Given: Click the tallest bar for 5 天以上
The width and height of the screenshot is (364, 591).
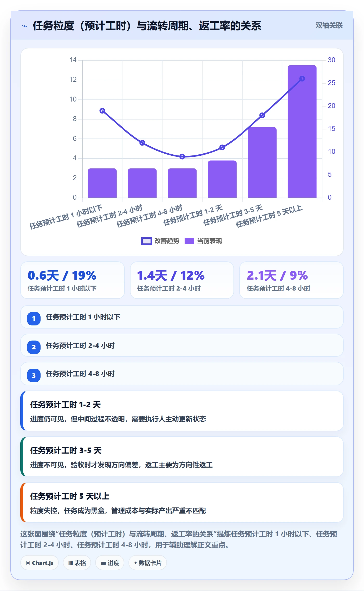Looking at the screenshot, I should 302,131.
